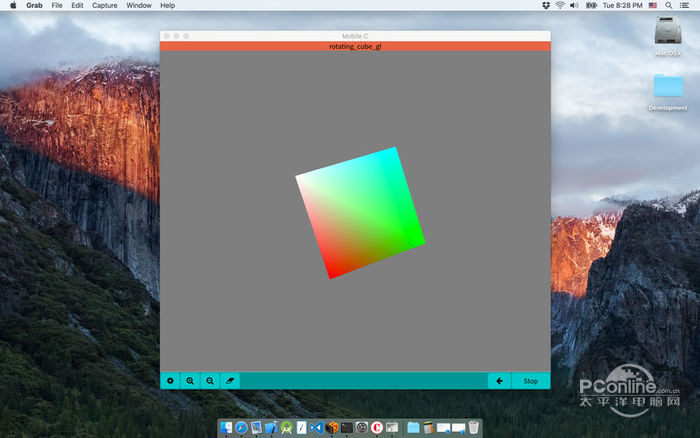Click the back arrow button
700x438 pixels.
(499, 381)
